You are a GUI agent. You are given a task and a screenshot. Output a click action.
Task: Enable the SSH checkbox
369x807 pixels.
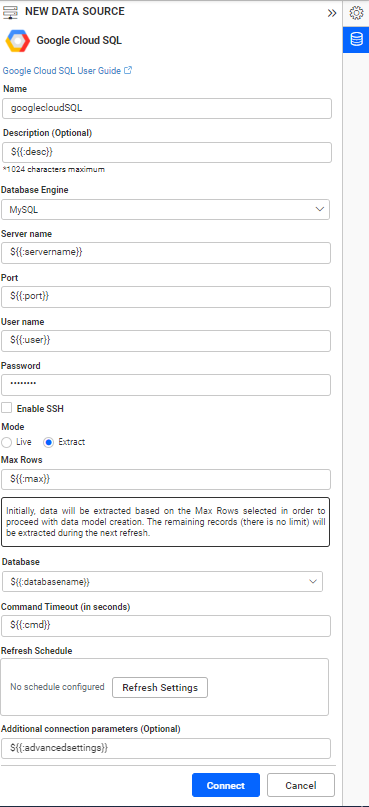7,408
